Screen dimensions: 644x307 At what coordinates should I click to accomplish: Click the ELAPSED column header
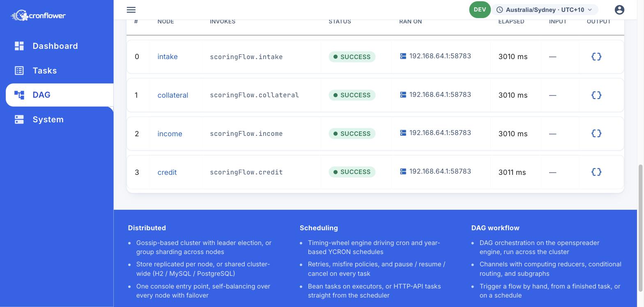(511, 21)
